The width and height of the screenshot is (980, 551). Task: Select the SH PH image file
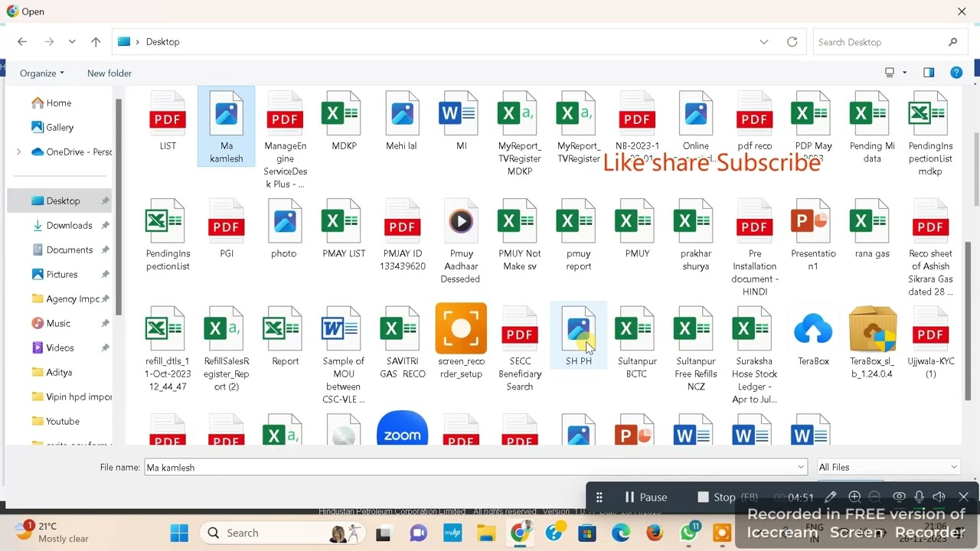[579, 335]
